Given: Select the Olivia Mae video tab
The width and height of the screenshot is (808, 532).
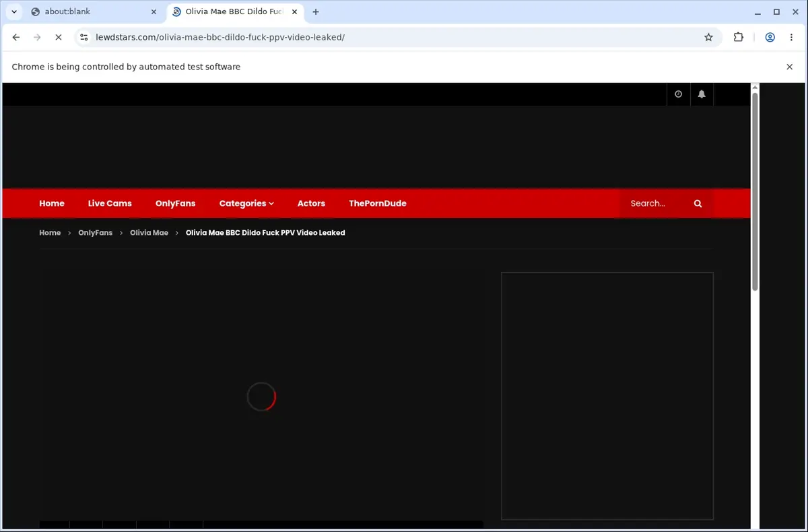Looking at the screenshot, I should pyautogui.click(x=235, y=11).
